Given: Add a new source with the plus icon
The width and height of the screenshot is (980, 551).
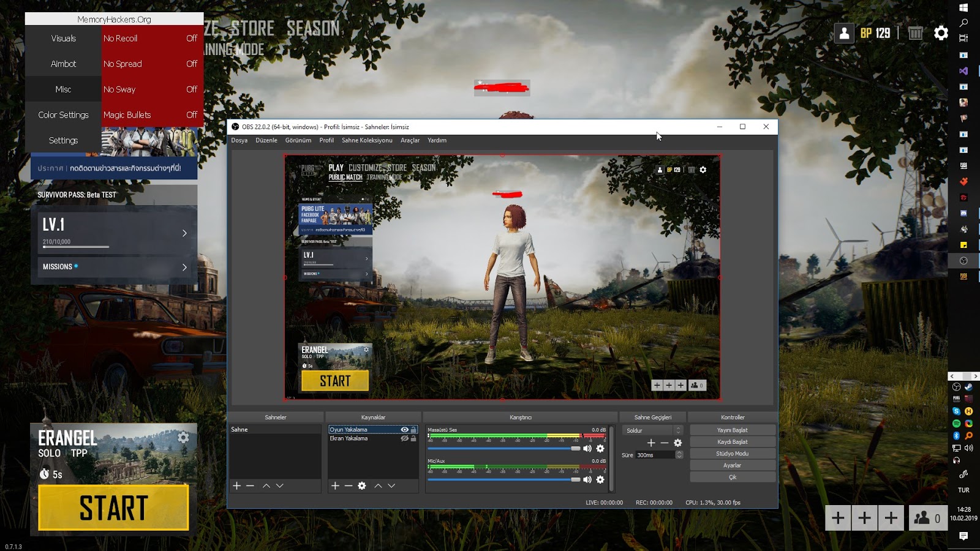Looking at the screenshot, I should tap(335, 485).
